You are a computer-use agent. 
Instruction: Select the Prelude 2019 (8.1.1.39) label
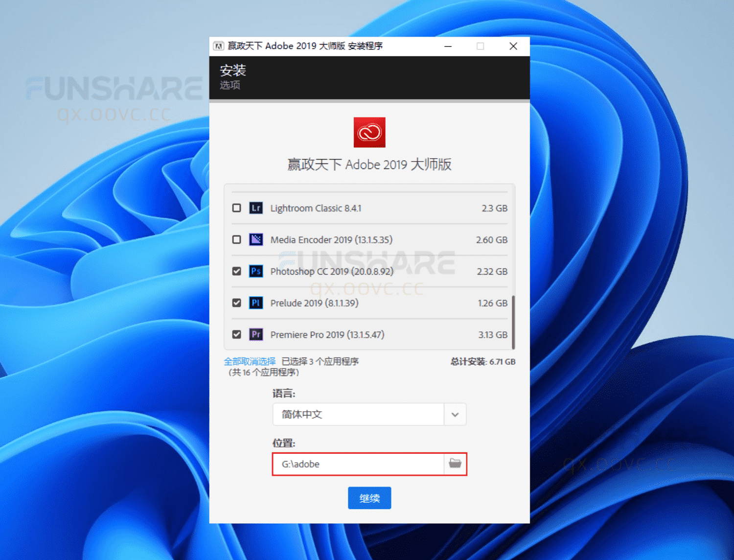tap(314, 303)
